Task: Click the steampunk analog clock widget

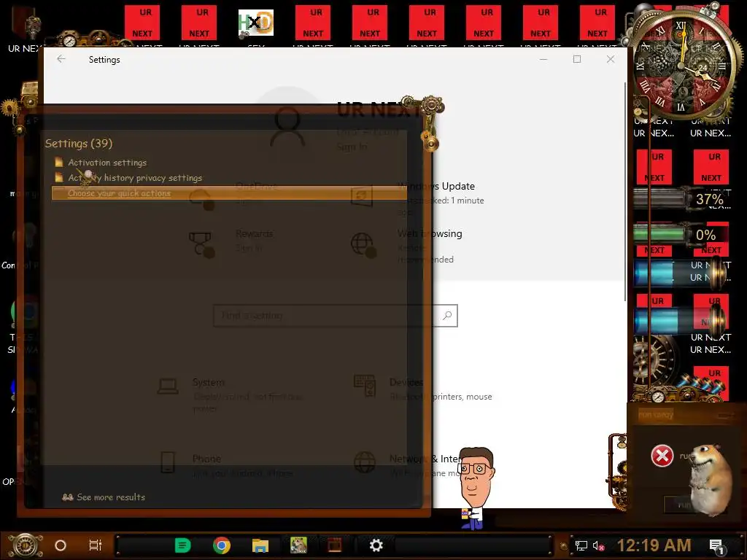Action: pyautogui.click(x=683, y=64)
